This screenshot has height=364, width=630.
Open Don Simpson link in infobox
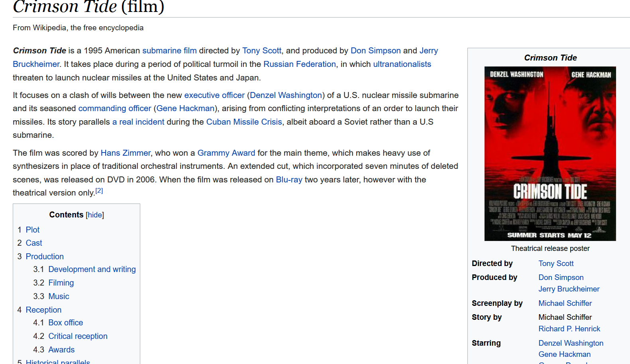click(x=561, y=278)
